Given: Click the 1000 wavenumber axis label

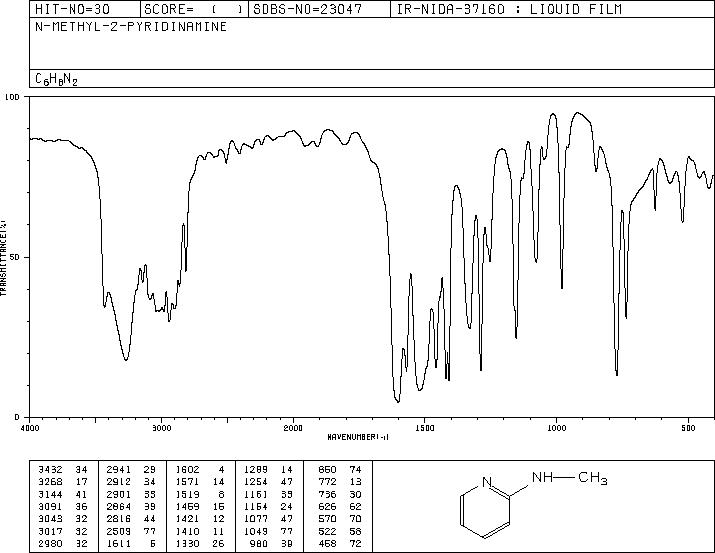Looking at the screenshot, I should [556, 428].
